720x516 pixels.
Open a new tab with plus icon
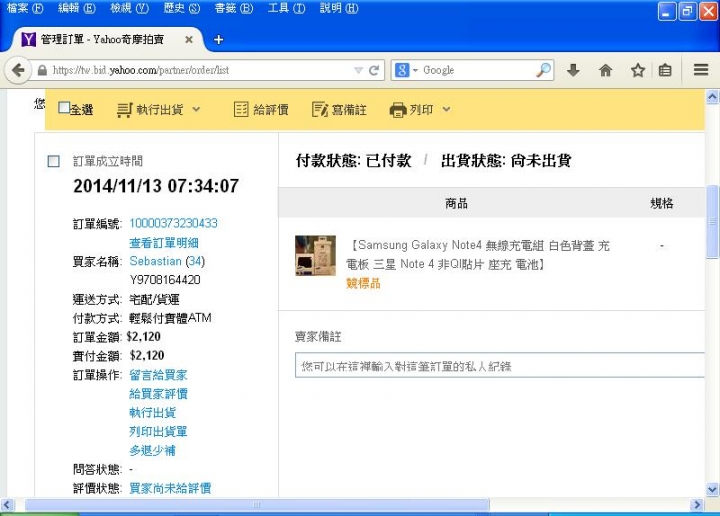click(x=219, y=40)
